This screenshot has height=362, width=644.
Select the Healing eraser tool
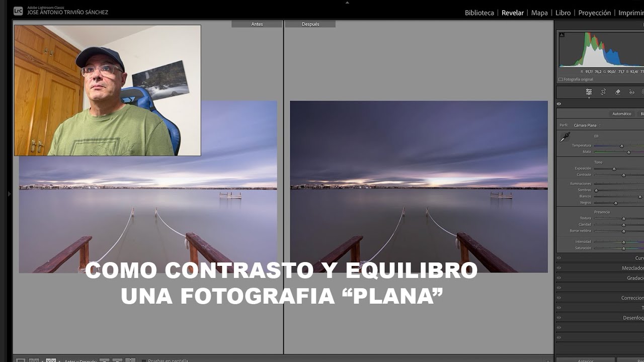(x=618, y=92)
